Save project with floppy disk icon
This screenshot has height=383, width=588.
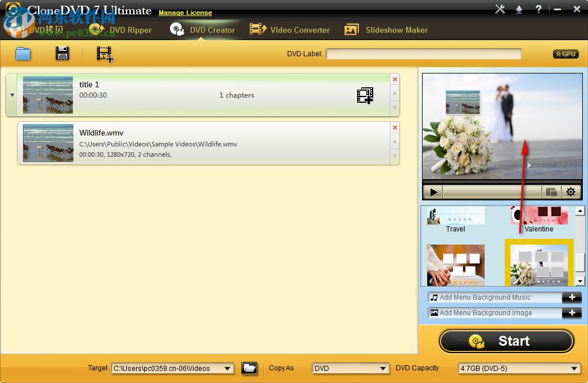[x=62, y=53]
